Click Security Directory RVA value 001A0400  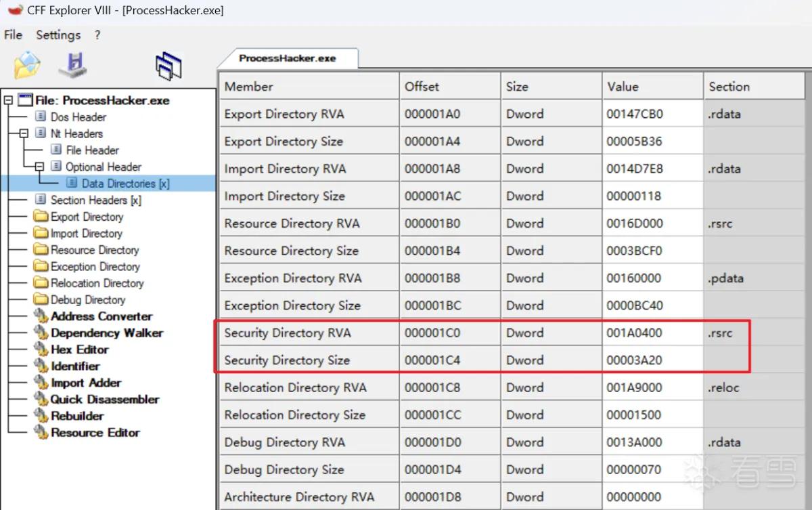click(653, 333)
